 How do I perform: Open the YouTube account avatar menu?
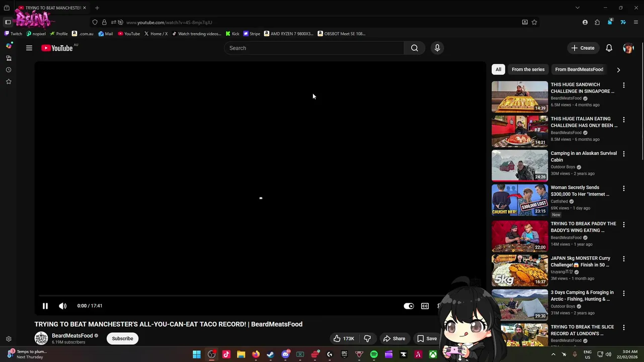pos(628,48)
